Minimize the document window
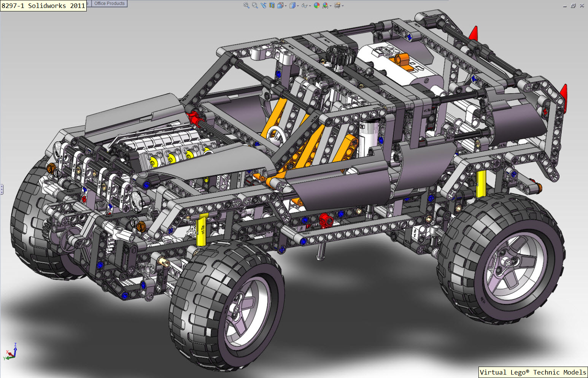Viewport: 588px width, 378px height. [x=565, y=6]
